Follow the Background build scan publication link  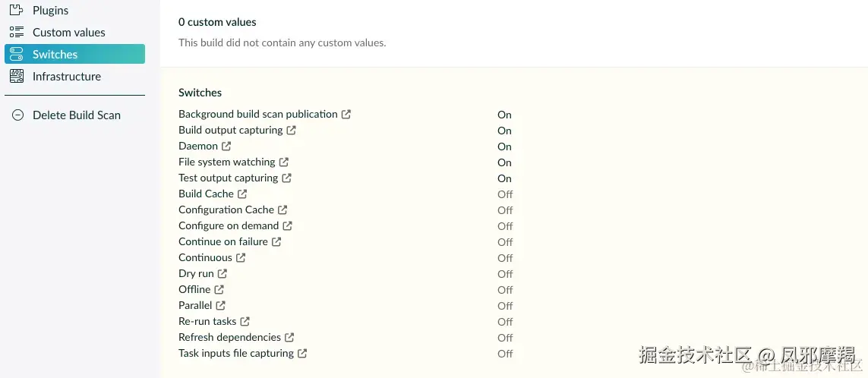(x=257, y=115)
